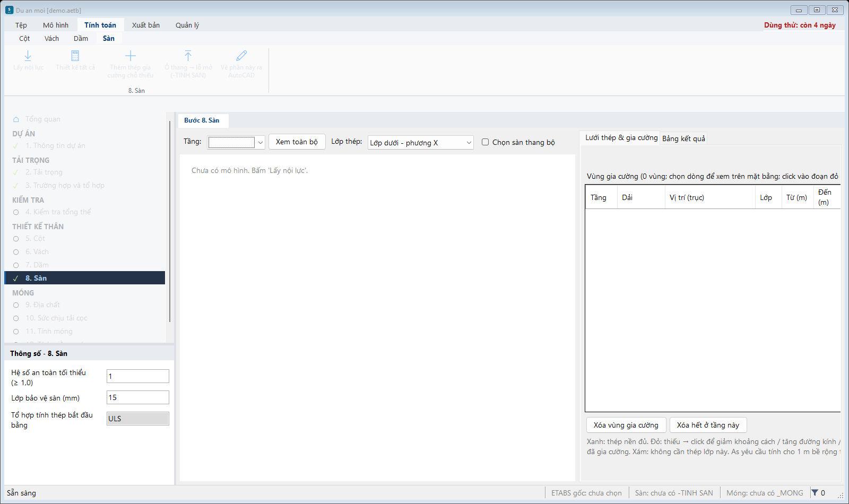The width and height of the screenshot is (849, 504).
Task: Open the 'Tổ hợp tính thép' ULS combo box
Action: (x=138, y=419)
